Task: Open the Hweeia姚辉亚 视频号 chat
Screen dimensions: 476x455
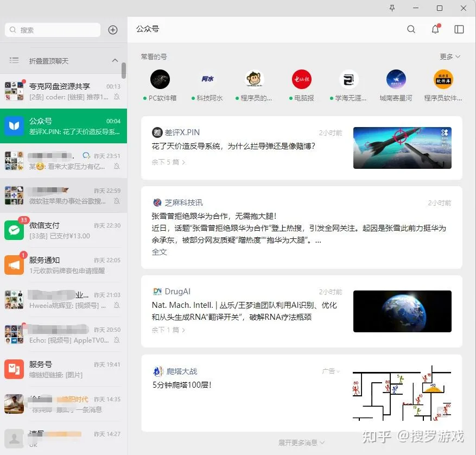Action: point(64,300)
